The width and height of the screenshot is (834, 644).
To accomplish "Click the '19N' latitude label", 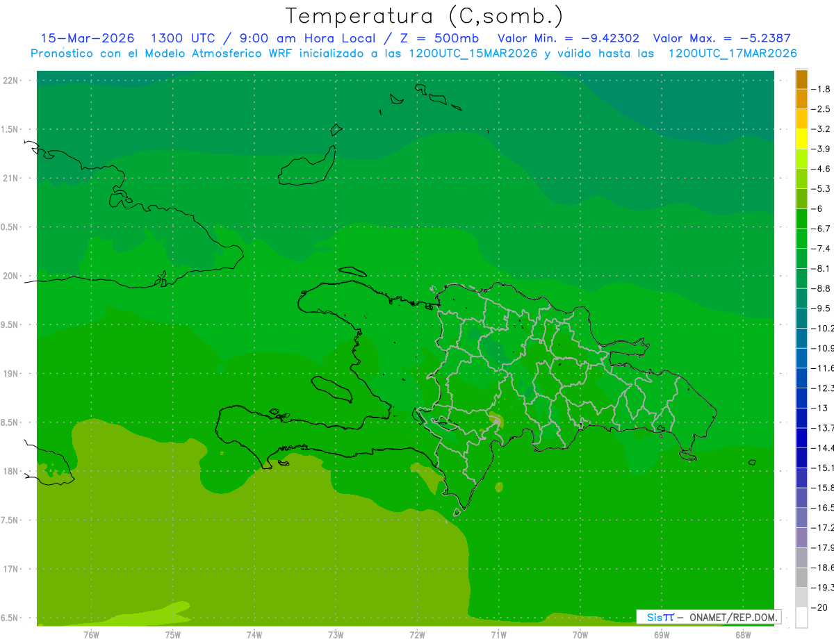I will point(12,374).
